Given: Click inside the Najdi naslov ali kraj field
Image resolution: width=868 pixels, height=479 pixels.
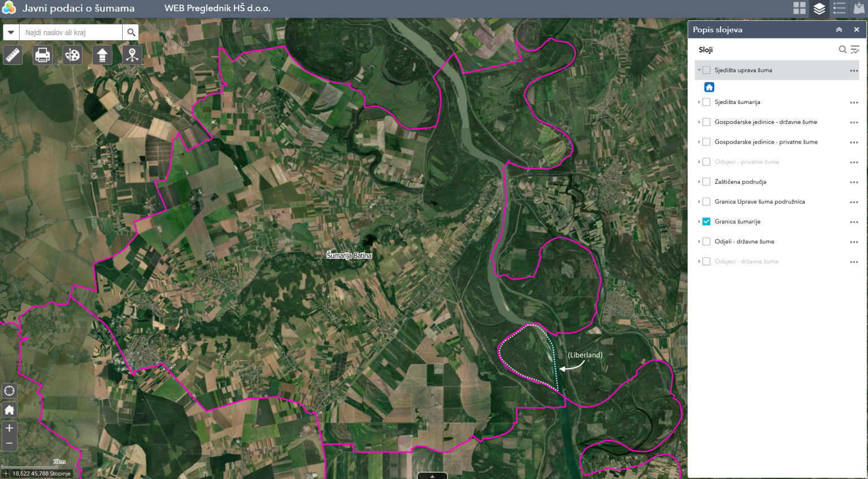Looking at the screenshot, I should [x=71, y=32].
